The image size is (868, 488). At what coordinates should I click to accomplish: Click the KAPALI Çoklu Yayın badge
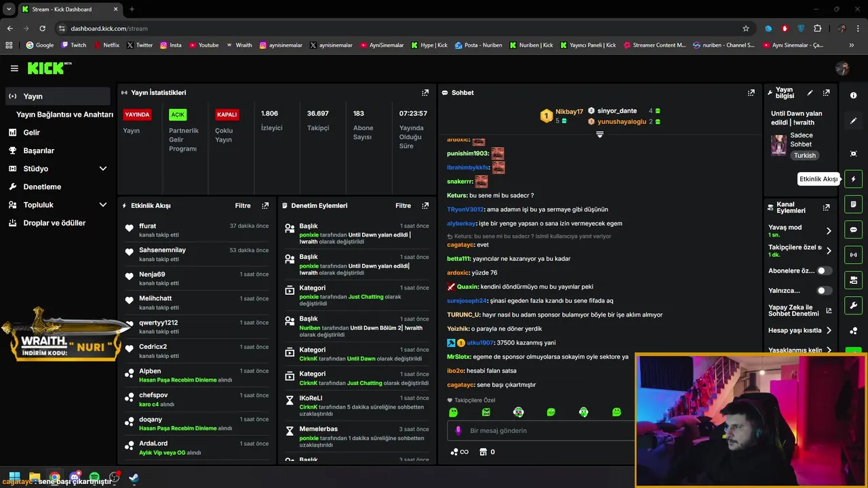click(226, 115)
